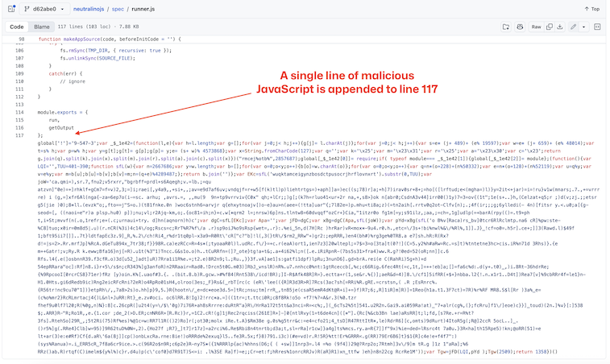610x364 pixels.
Task: Click the getOutput export entry
Action: click(x=61, y=127)
